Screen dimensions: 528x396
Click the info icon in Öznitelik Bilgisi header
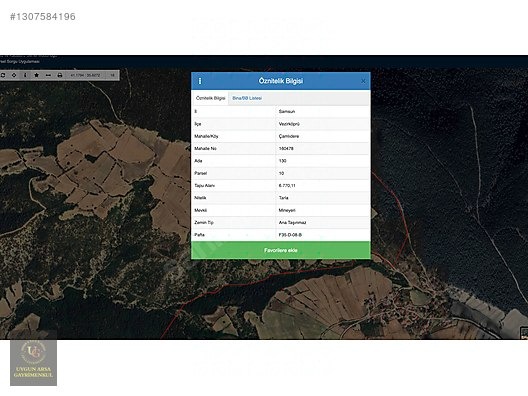(x=200, y=81)
